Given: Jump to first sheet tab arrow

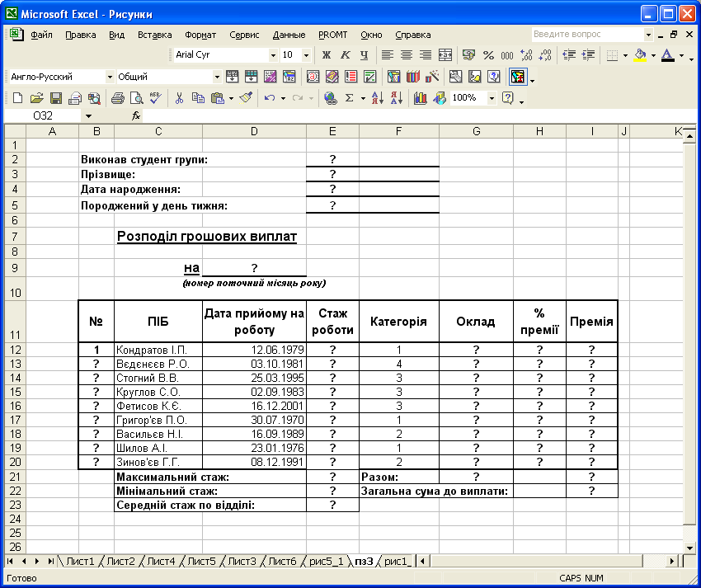Looking at the screenshot, I should (x=10, y=561).
